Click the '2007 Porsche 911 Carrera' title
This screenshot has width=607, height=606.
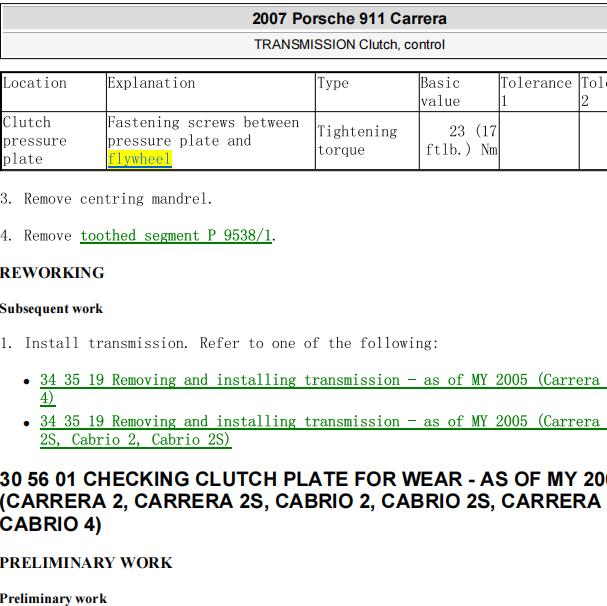[x=349, y=19]
